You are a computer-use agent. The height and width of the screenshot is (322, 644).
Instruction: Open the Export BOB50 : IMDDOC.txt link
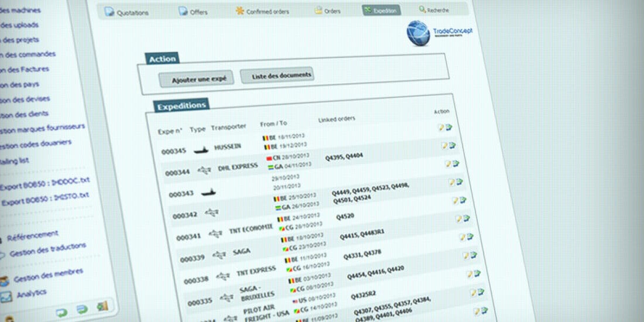click(44, 184)
